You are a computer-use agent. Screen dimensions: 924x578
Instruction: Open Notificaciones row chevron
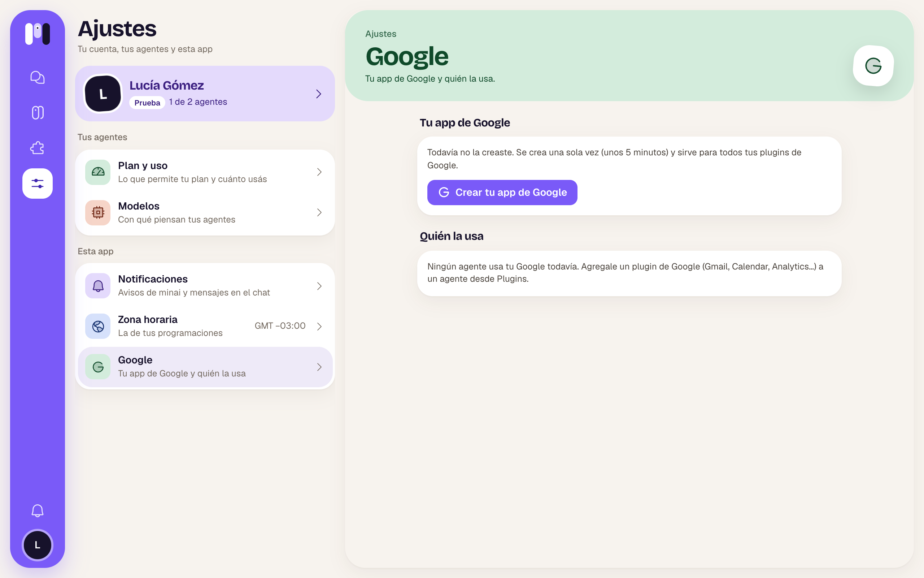(319, 286)
